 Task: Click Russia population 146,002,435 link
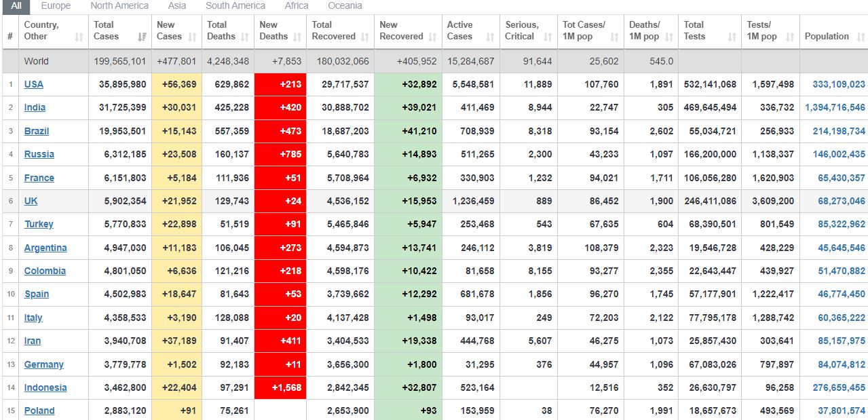click(x=839, y=154)
